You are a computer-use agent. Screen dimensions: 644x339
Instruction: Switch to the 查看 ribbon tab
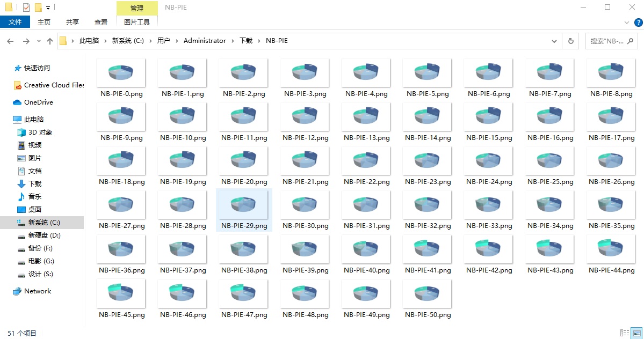coord(100,22)
